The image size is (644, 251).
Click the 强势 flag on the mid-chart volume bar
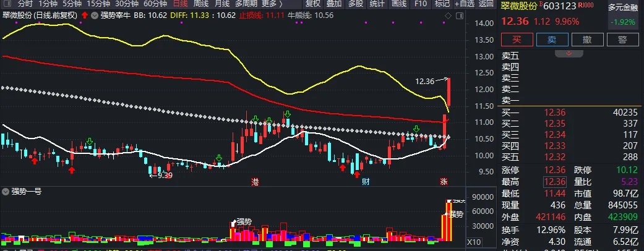tap(244, 221)
